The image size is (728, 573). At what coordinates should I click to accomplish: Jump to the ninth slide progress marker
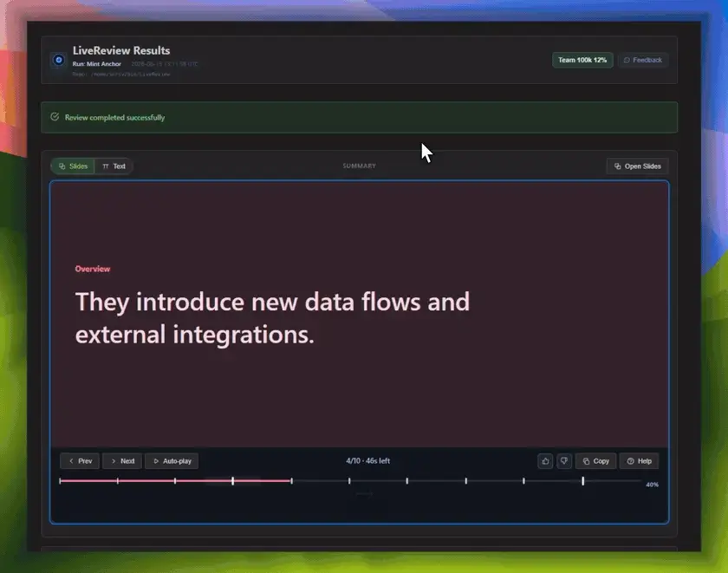[x=523, y=481]
